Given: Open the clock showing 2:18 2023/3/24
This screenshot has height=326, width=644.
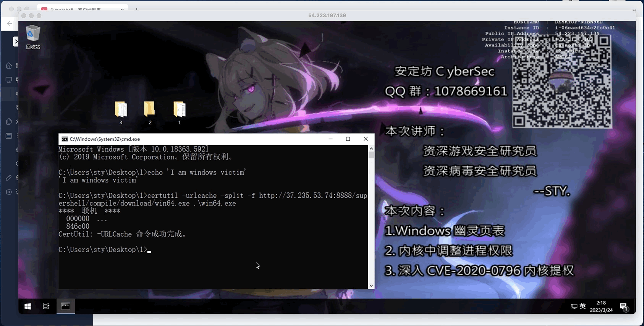Looking at the screenshot, I should click(601, 306).
